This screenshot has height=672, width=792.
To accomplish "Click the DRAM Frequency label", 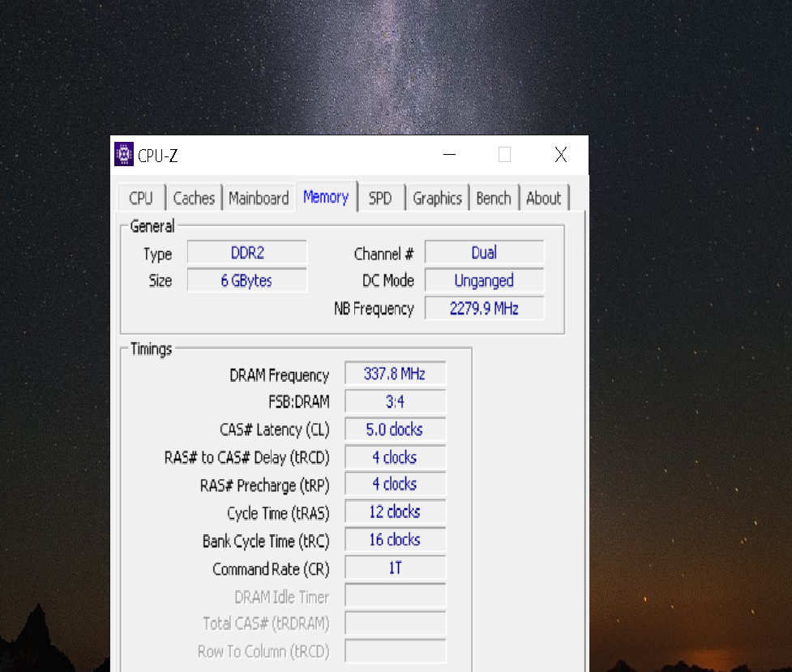I will coord(280,375).
